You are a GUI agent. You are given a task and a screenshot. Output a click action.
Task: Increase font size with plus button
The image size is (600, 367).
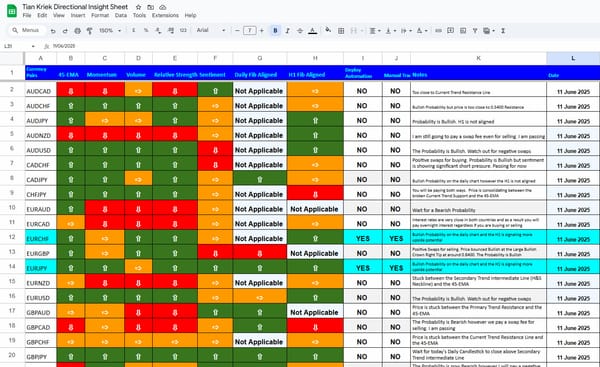pyautogui.click(x=262, y=31)
